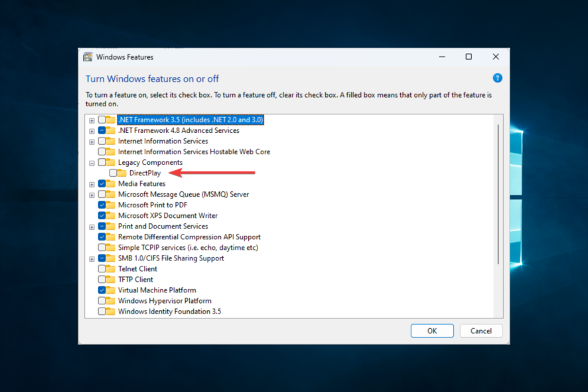Uncheck Microsoft Print to PDF checkbox
Image resolution: width=588 pixels, height=392 pixels.
click(102, 205)
